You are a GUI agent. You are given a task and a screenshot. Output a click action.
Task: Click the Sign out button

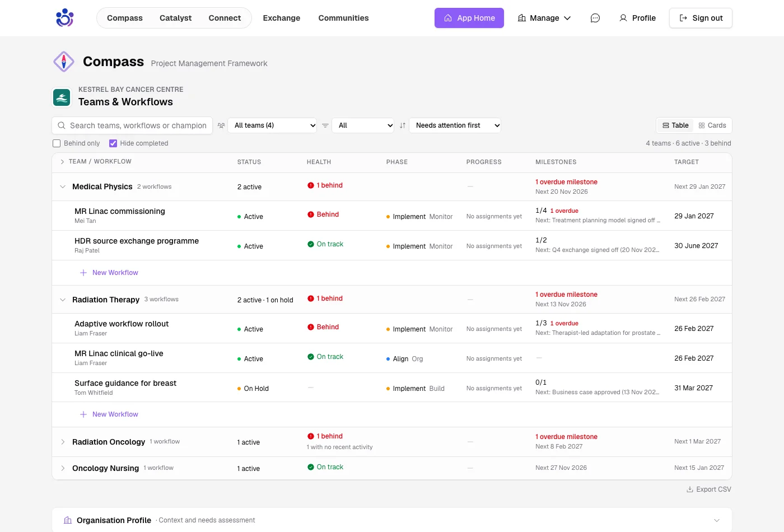pyautogui.click(x=701, y=18)
